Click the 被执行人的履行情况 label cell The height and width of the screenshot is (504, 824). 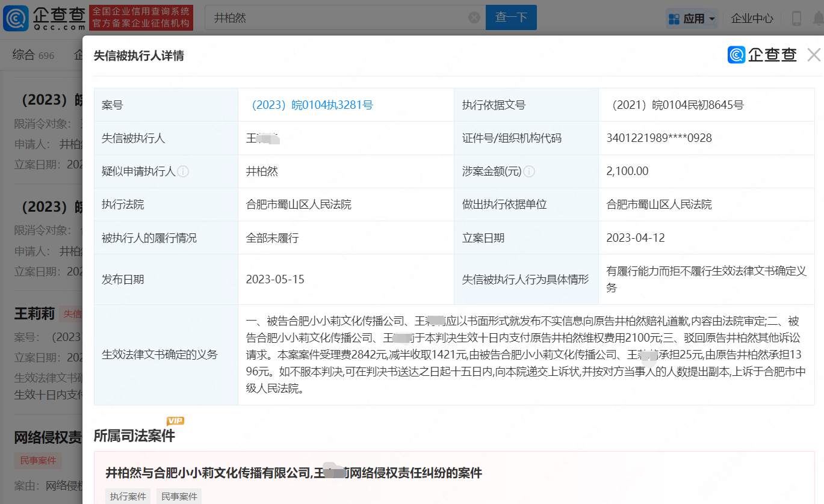coord(166,238)
